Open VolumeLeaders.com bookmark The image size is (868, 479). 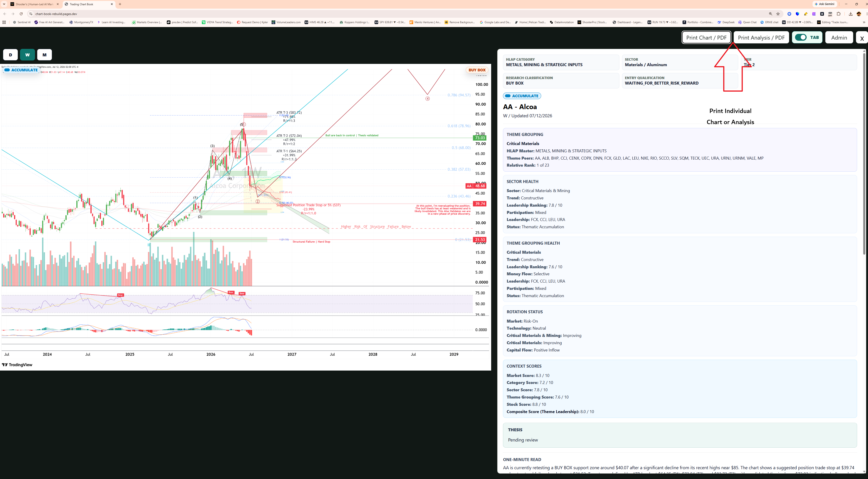286,22
